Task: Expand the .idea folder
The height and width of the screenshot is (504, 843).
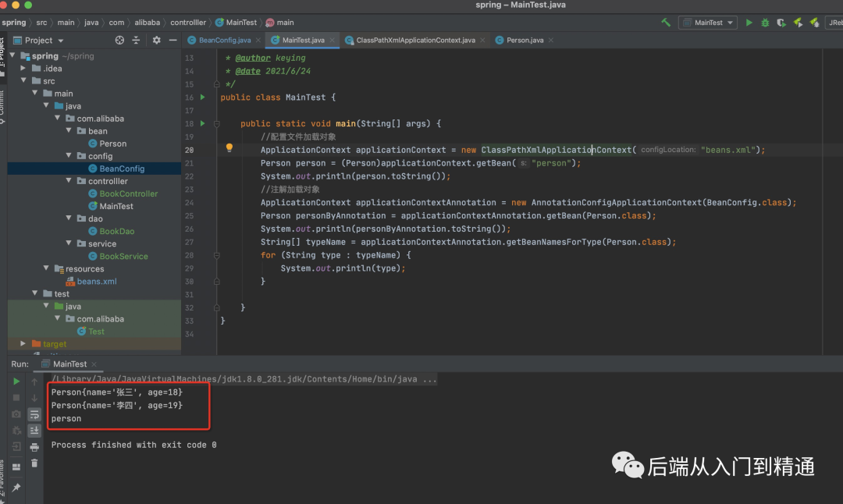Action: [x=23, y=68]
